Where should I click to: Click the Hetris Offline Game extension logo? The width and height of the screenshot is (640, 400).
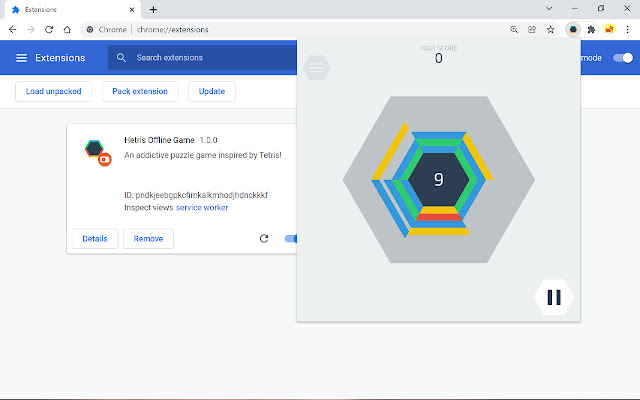tap(97, 152)
